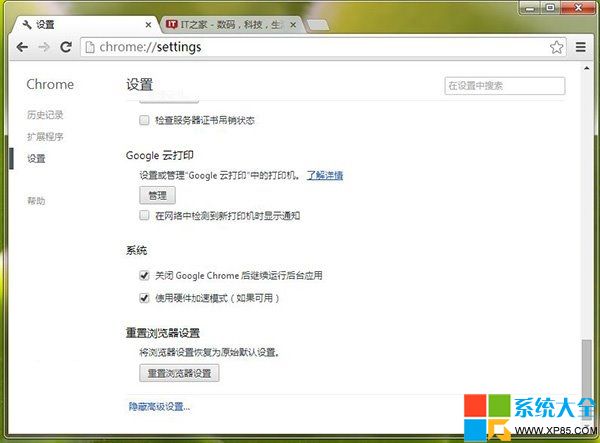
Task: Open 历史记录 in the sidebar
Action: pyautogui.click(x=45, y=114)
